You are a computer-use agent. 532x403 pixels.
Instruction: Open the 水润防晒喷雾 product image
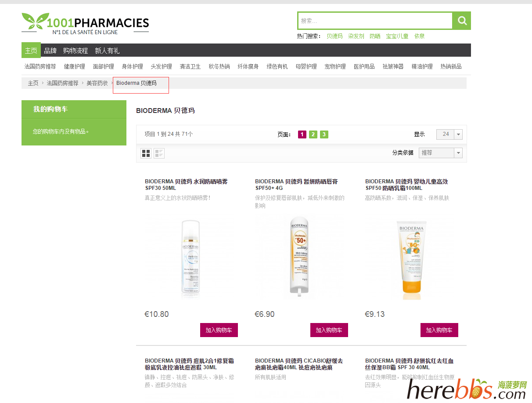(x=191, y=257)
